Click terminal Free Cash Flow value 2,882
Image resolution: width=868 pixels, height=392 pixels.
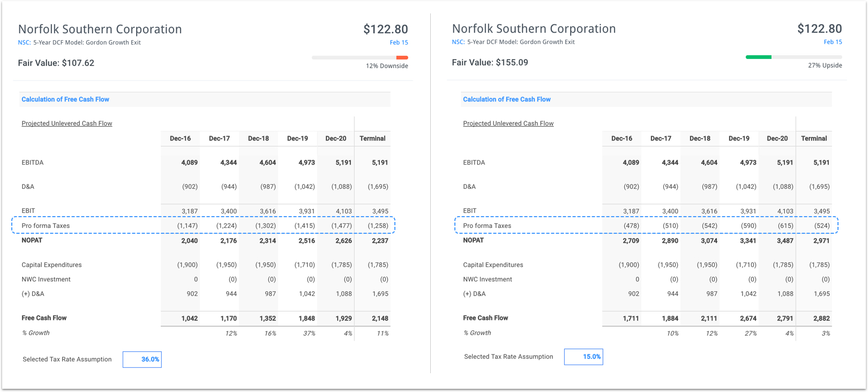(821, 319)
